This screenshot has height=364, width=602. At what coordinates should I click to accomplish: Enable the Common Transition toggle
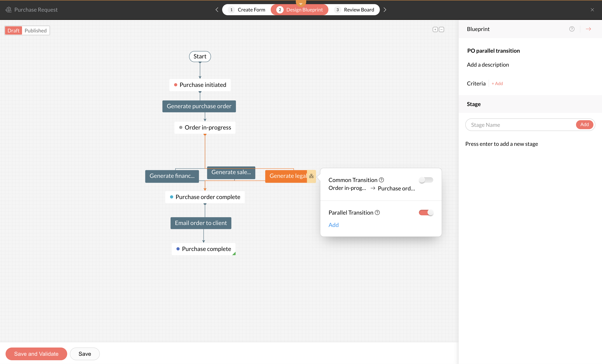(x=426, y=180)
